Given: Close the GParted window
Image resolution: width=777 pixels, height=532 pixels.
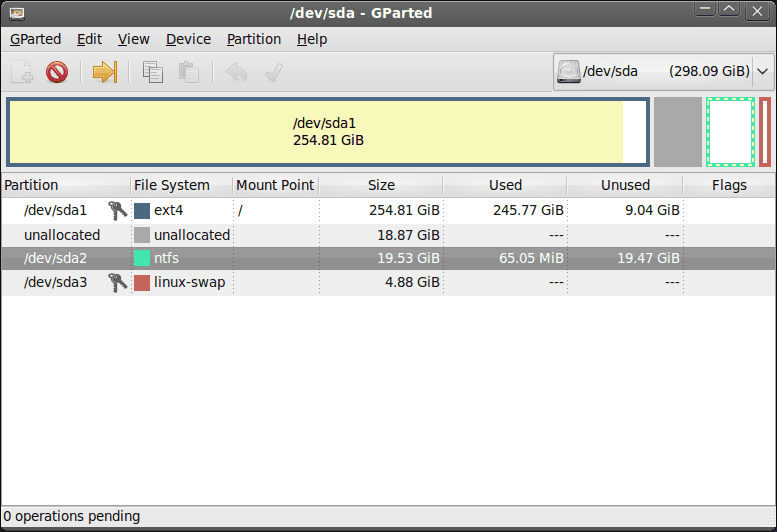Looking at the screenshot, I should click(757, 10).
